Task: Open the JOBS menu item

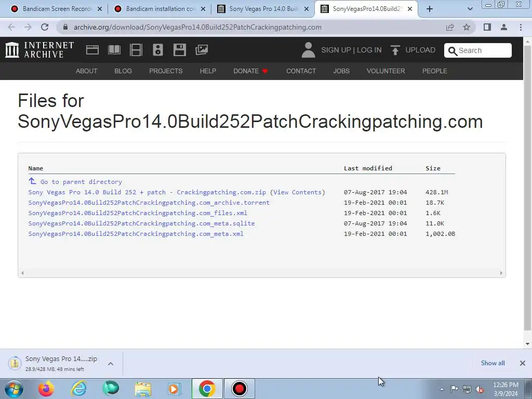Action: pos(341,71)
